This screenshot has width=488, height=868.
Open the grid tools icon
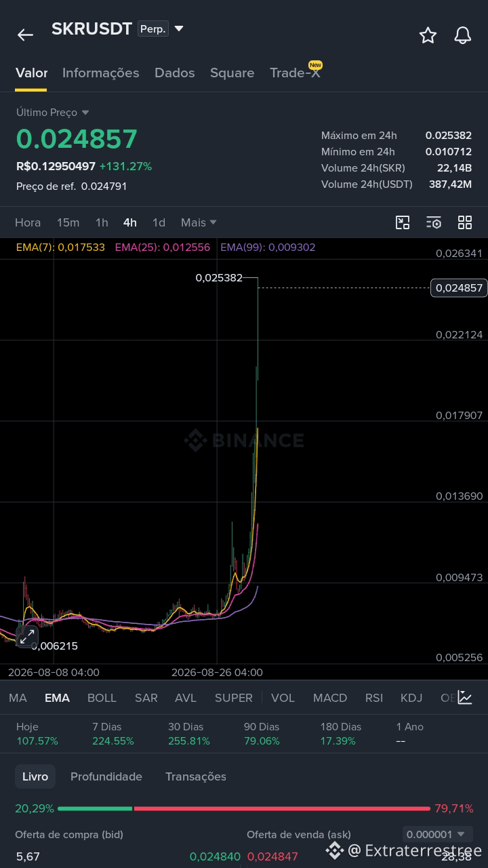465,222
